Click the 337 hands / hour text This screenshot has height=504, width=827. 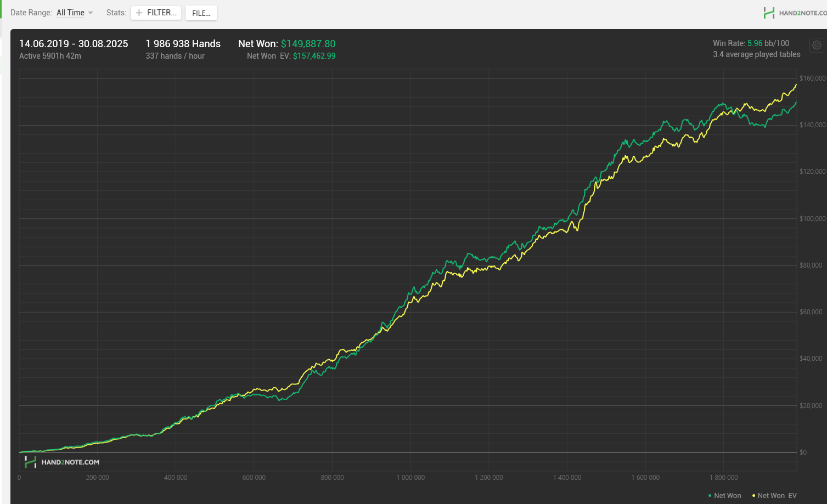[175, 56]
